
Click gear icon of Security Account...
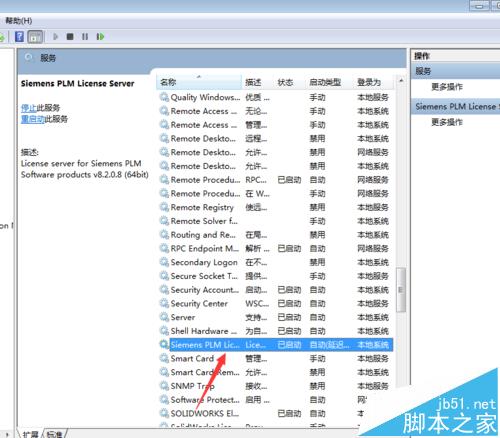164,290
